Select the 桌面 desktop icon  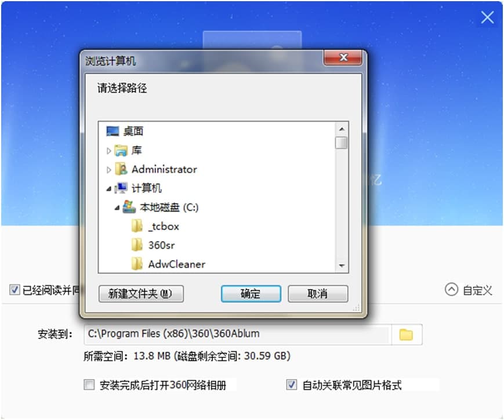point(113,131)
